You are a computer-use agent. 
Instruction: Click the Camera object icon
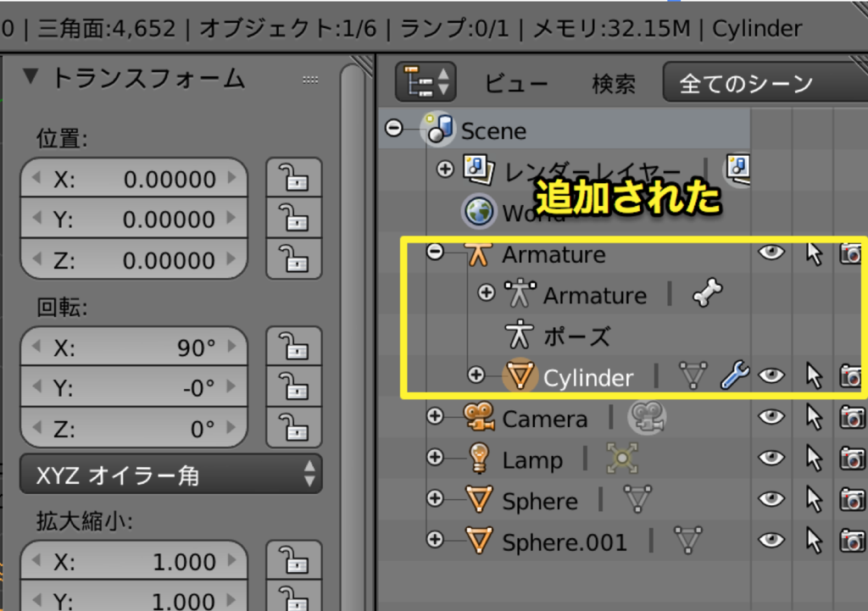(479, 417)
